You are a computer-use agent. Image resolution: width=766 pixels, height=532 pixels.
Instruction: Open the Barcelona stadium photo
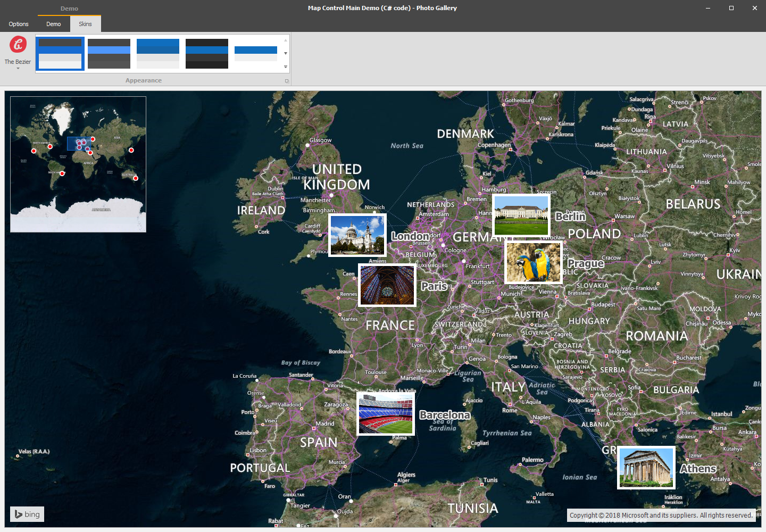pyautogui.click(x=385, y=414)
